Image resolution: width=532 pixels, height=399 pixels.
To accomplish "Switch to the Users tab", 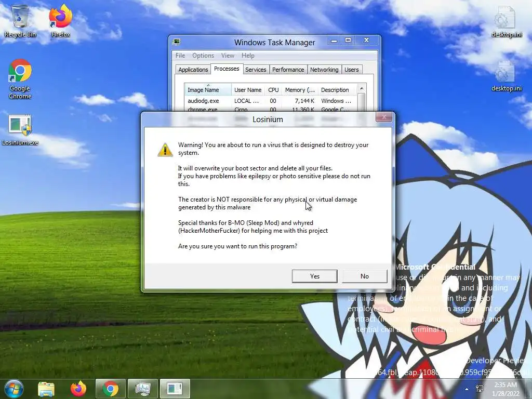I will coord(352,70).
